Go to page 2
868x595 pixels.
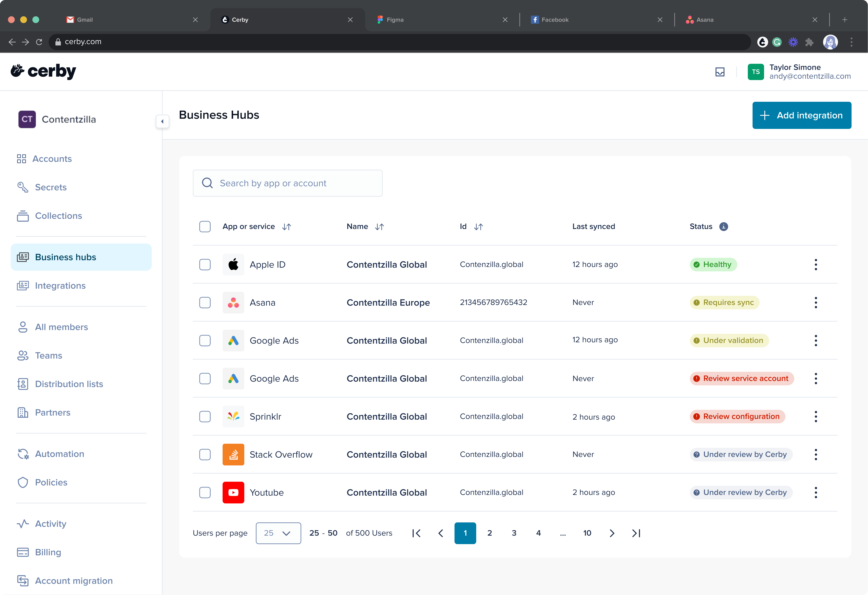pyautogui.click(x=490, y=533)
